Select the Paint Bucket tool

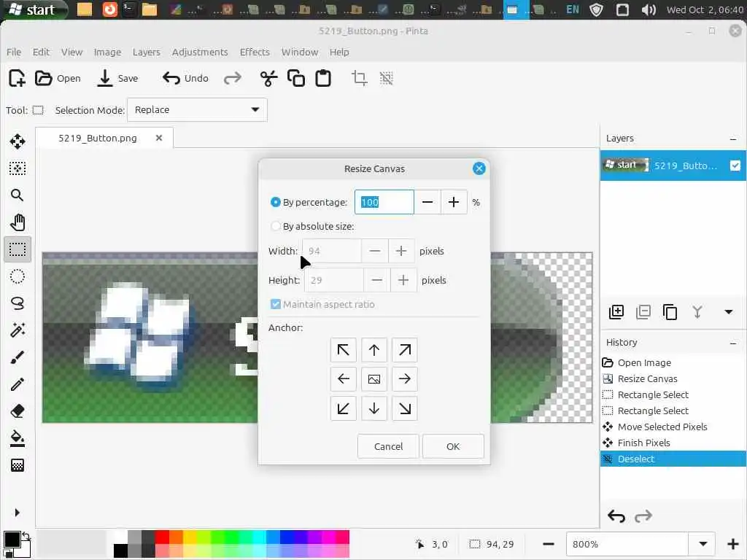[x=18, y=438]
